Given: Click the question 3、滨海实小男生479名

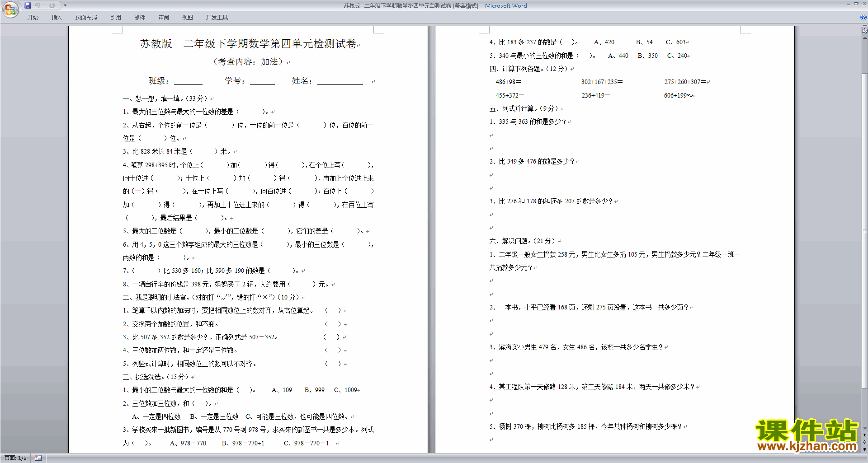Looking at the screenshot, I should coord(576,347).
